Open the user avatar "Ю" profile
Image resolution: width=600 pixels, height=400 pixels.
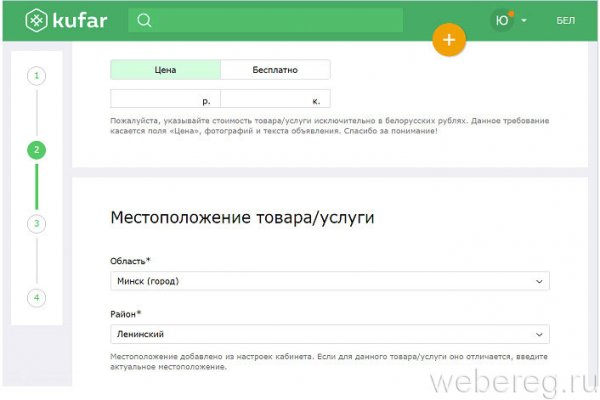501,21
